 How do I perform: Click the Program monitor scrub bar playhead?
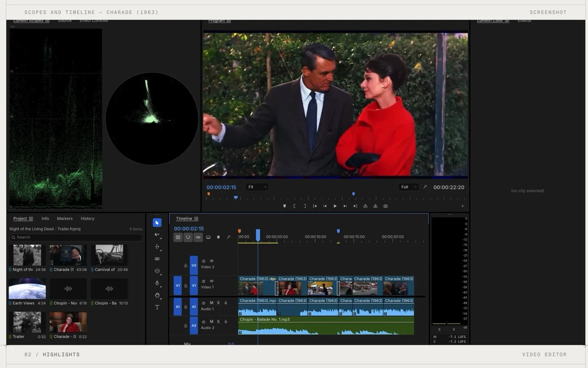tap(236, 197)
